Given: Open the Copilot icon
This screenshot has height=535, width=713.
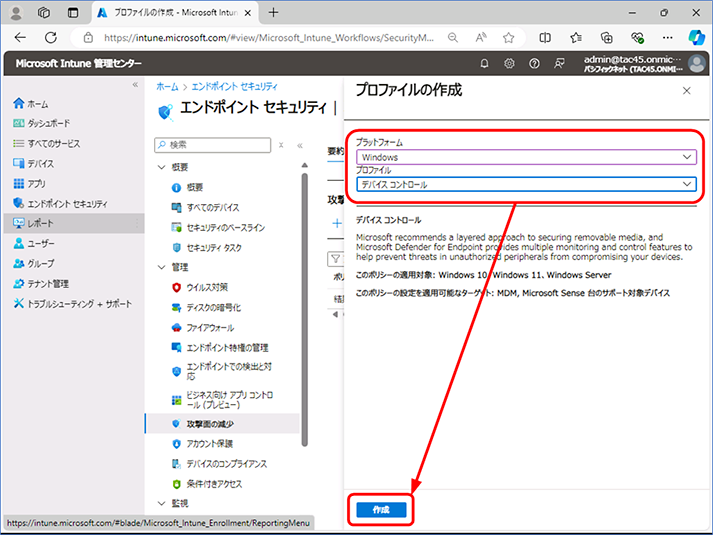Looking at the screenshot, I should [x=696, y=37].
